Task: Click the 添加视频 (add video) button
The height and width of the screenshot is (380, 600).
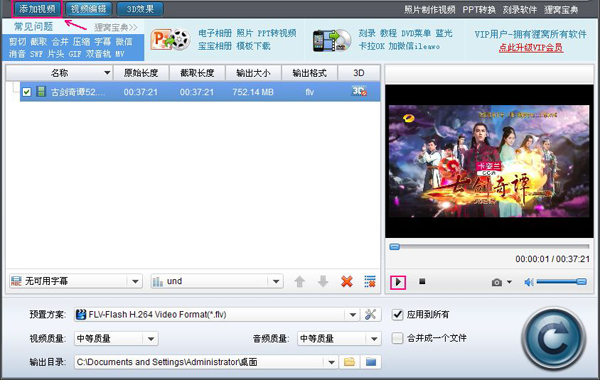Action: [37, 9]
